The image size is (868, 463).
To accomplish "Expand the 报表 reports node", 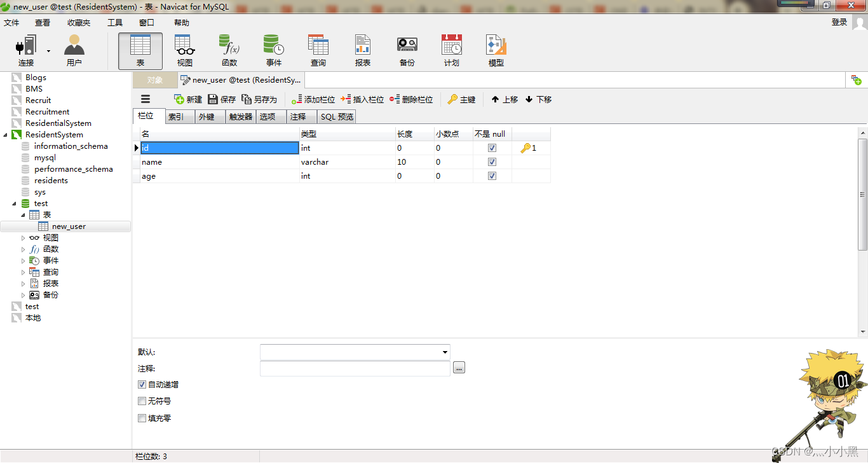I will pos(24,284).
